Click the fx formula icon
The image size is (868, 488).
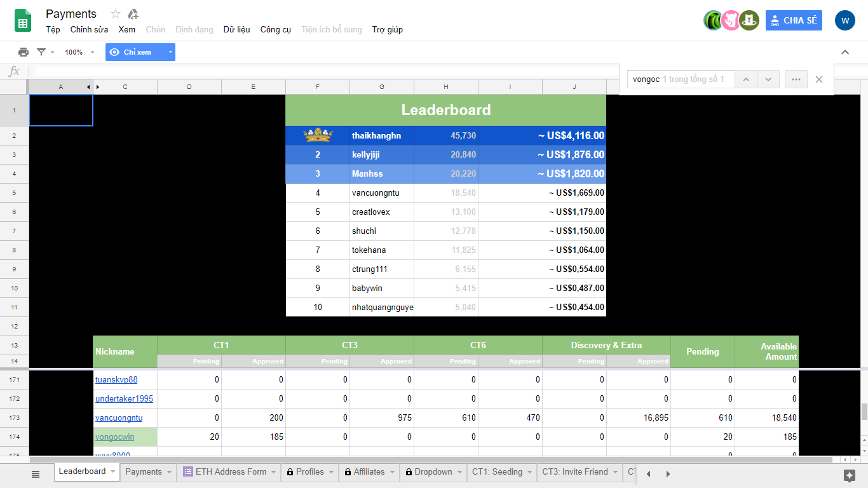coord(14,71)
